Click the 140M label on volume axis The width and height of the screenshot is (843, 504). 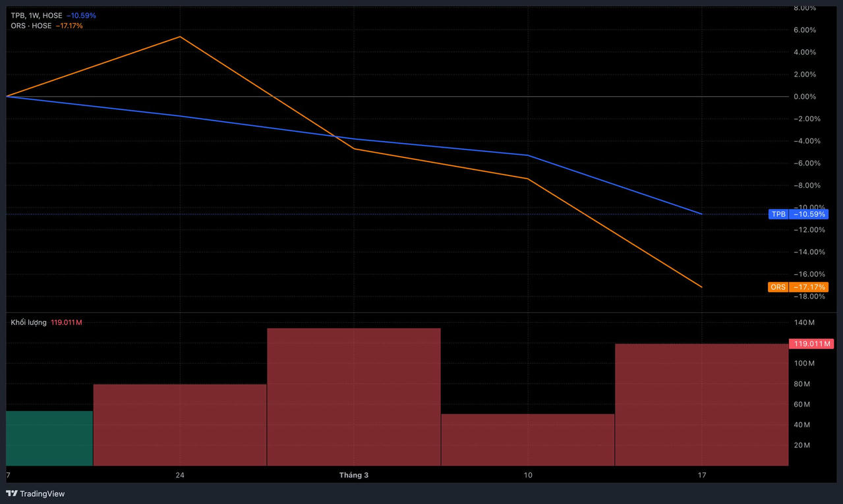coord(804,322)
